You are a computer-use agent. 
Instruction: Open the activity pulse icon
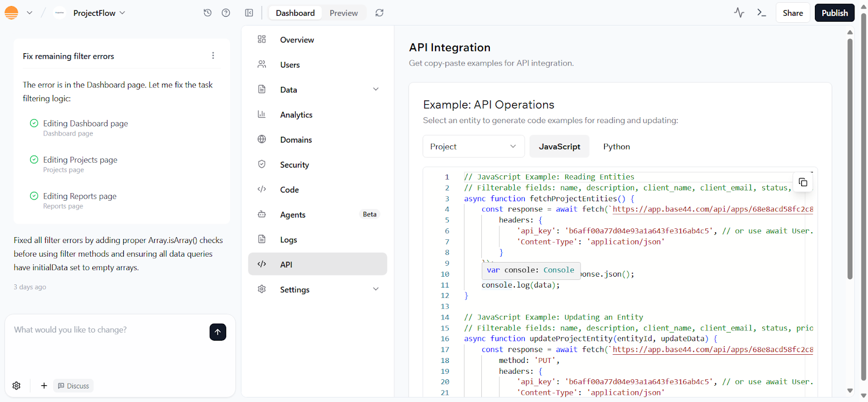739,12
